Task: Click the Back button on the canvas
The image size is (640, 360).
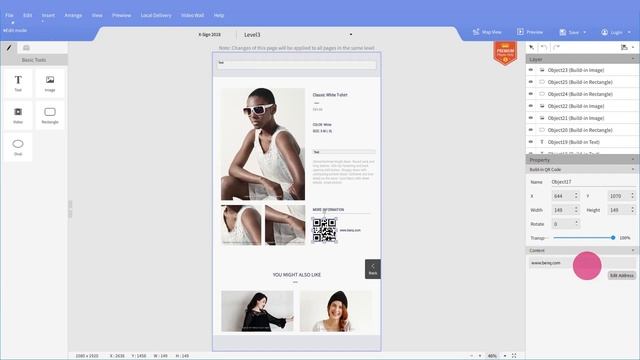Action: pyautogui.click(x=373, y=269)
